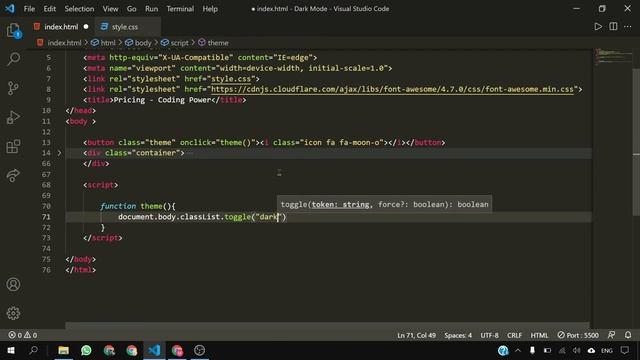Viewport: 640px width, 360px height.
Task: Split the editor to the right
Action: pyautogui.click(x=613, y=27)
